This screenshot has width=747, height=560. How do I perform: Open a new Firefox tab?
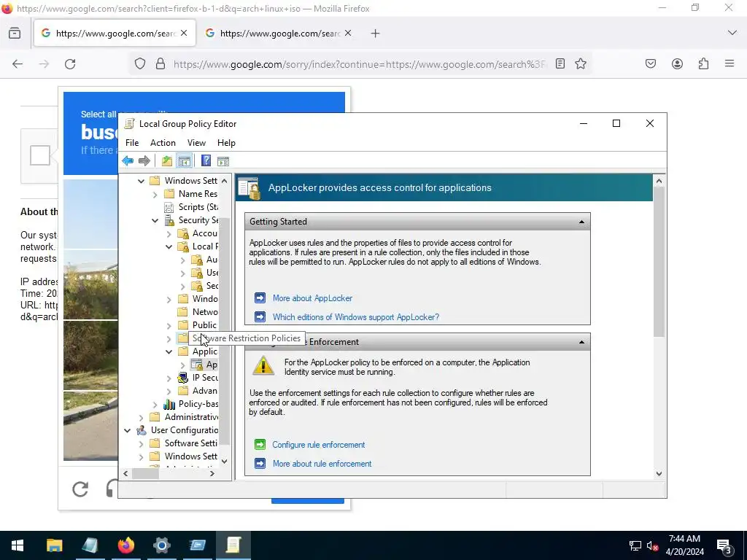[376, 34]
